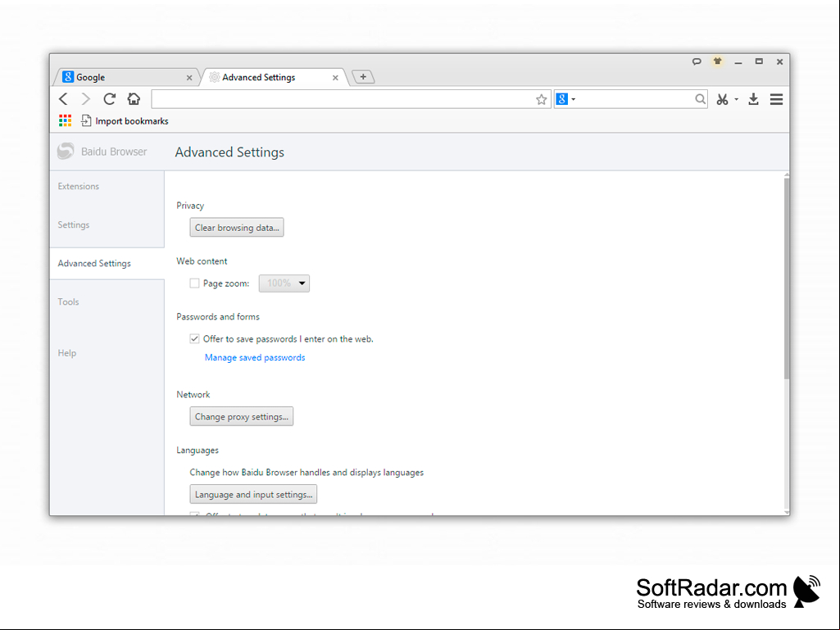Open Help in the sidebar
840x630 pixels.
click(x=67, y=354)
